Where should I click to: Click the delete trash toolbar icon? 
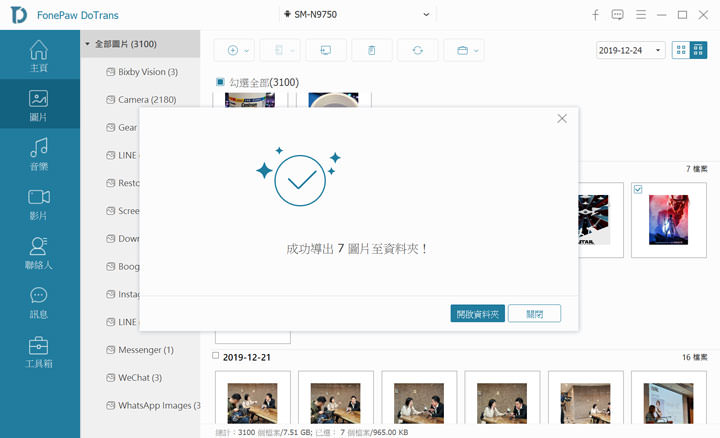pyautogui.click(x=371, y=51)
